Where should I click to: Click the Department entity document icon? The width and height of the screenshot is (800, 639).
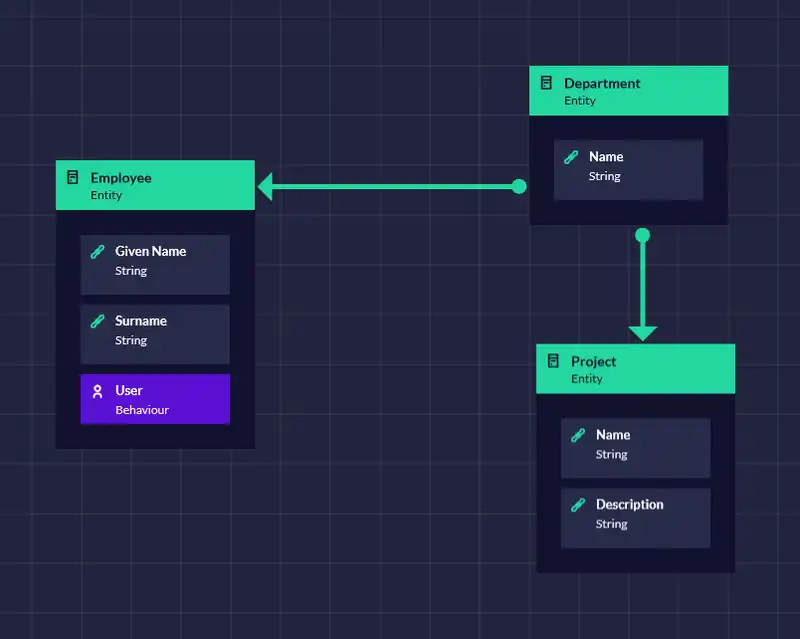coord(546,83)
